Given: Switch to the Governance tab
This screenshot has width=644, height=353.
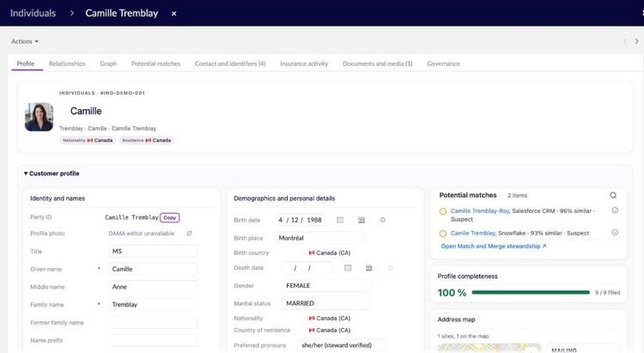Looking at the screenshot, I should click(x=444, y=64).
